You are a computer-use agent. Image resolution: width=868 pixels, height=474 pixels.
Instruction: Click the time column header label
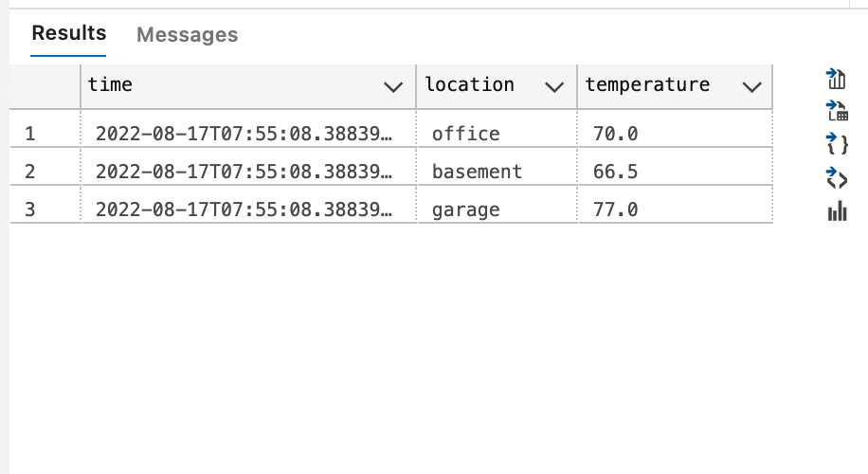[110, 84]
